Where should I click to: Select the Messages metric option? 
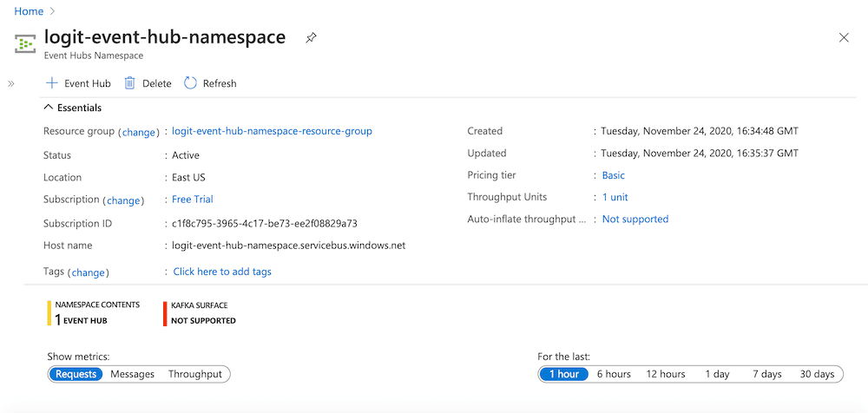tap(132, 374)
